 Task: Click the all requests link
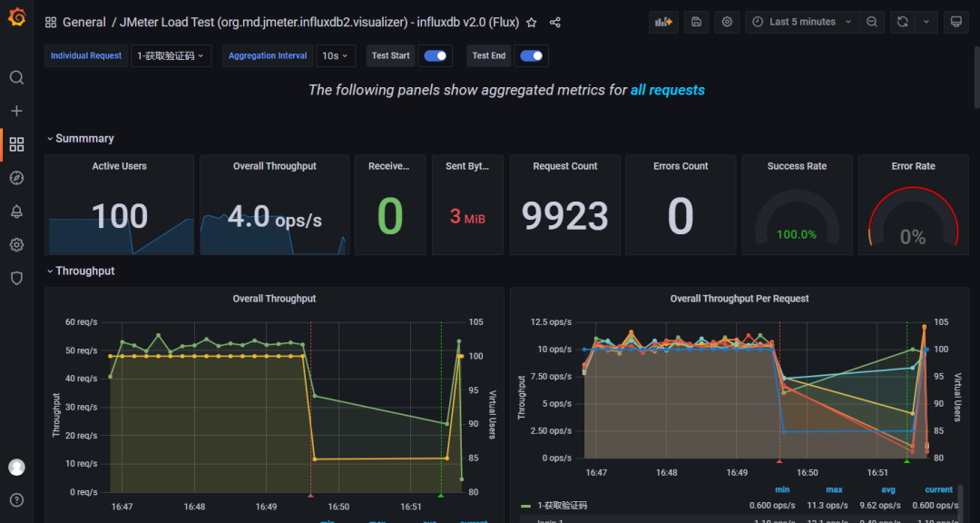pos(667,90)
